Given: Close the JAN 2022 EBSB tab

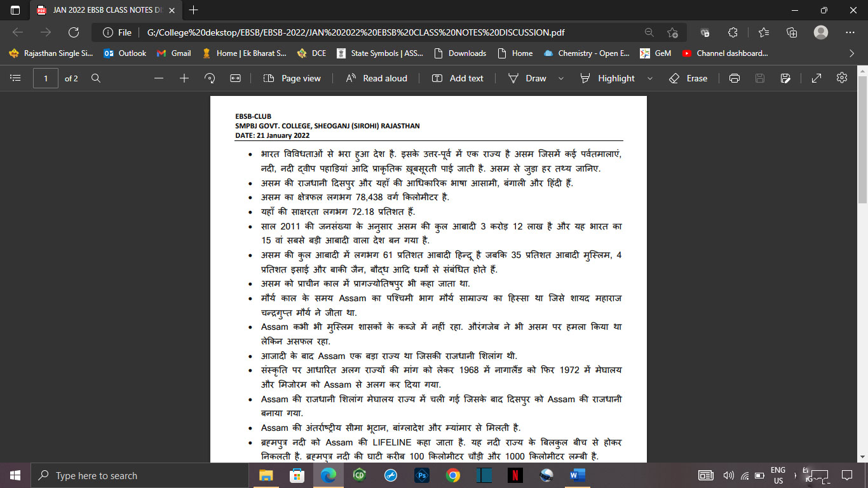Looking at the screenshot, I should tap(172, 10).
